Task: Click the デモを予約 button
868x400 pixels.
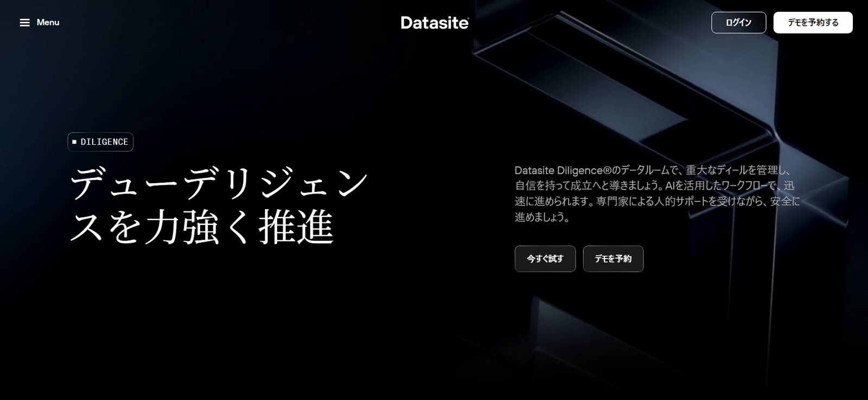Action: tap(613, 259)
